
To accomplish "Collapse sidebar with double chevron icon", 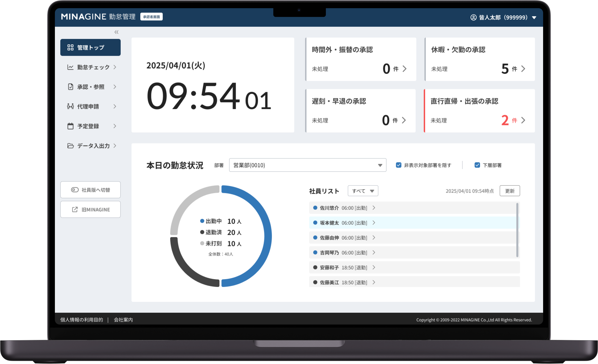I will tap(116, 32).
